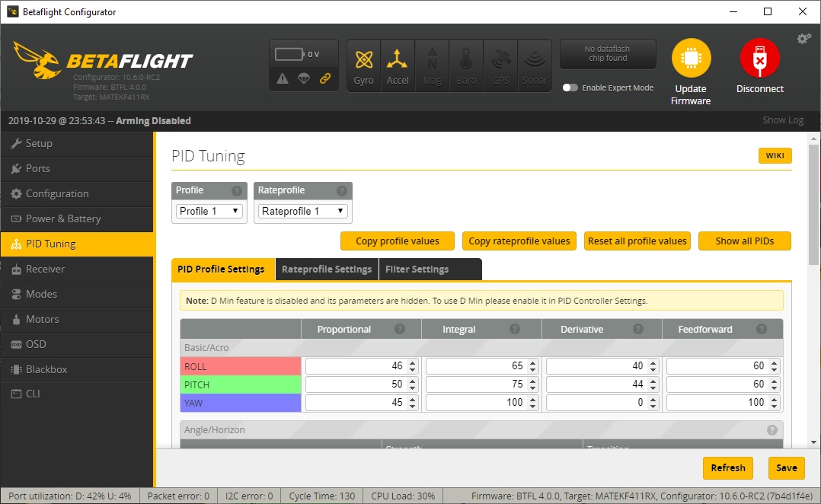Select PID Tuning in sidebar
The height and width of the screenshot is (504, 821).
pos(77,244)
